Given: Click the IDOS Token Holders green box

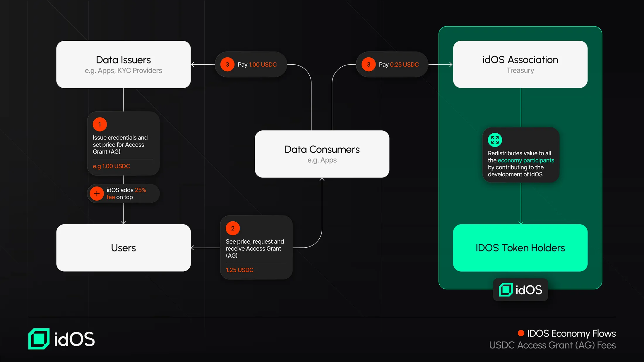Looking at the screenshot, I should click(520, 248).
